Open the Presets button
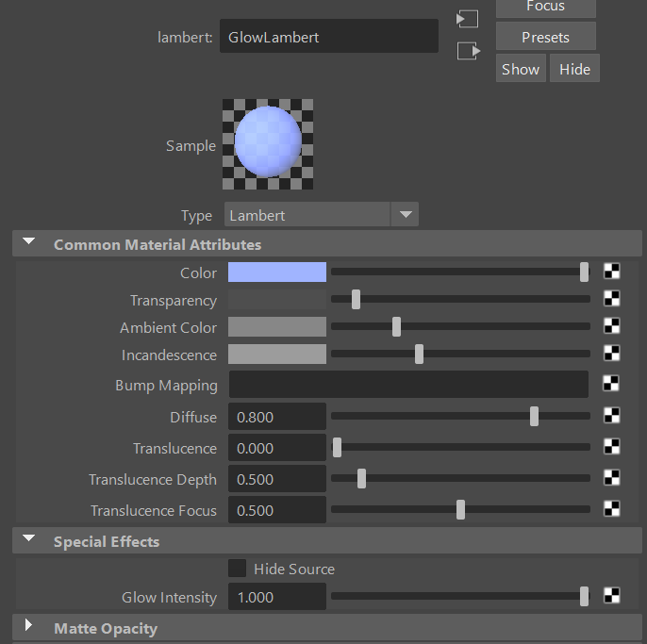647x644 pixels. (x=545, y=37)
